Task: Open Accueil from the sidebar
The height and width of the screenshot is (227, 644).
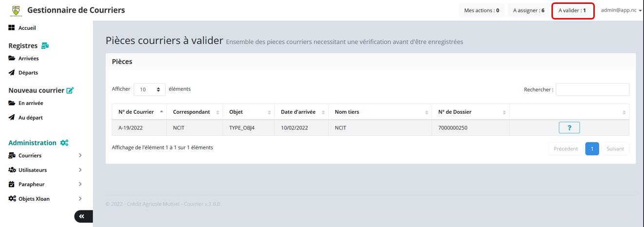Action: pos(27,28)
